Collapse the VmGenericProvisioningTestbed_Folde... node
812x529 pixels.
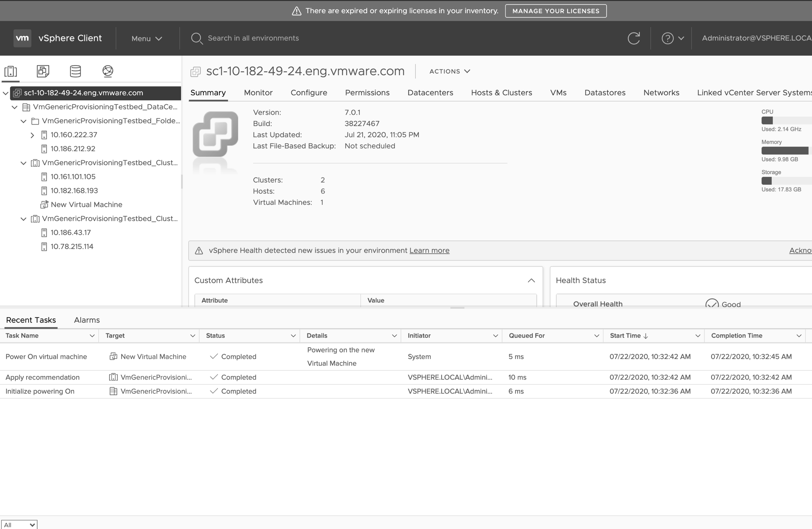tap(23, 121)
